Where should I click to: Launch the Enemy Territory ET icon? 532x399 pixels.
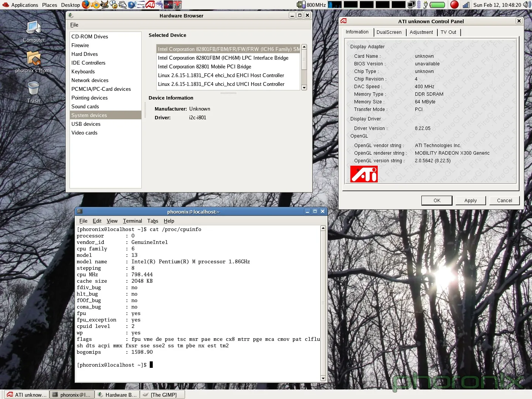(177, 5)
